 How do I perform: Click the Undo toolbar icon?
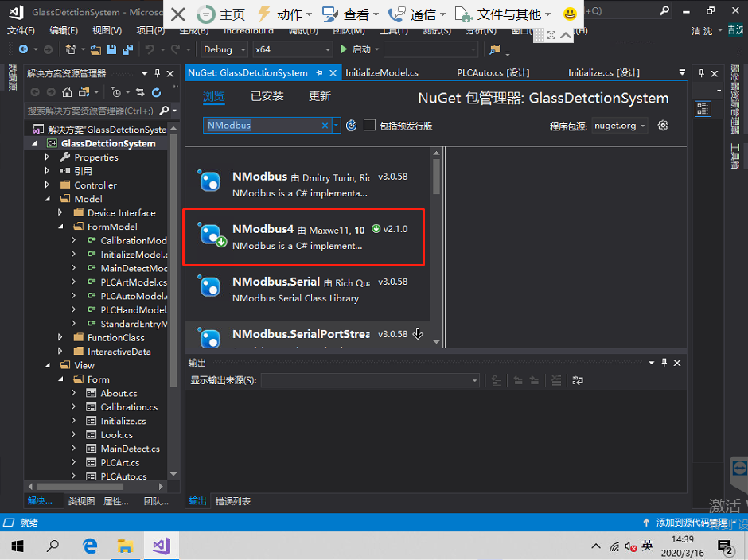(x=150, y=49)
